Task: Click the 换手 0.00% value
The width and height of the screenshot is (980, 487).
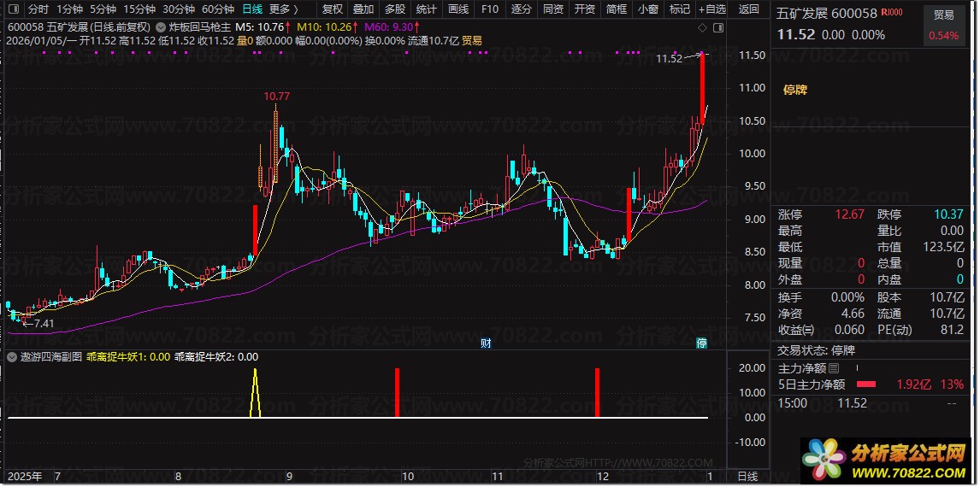Action: (x=847, y=297)
